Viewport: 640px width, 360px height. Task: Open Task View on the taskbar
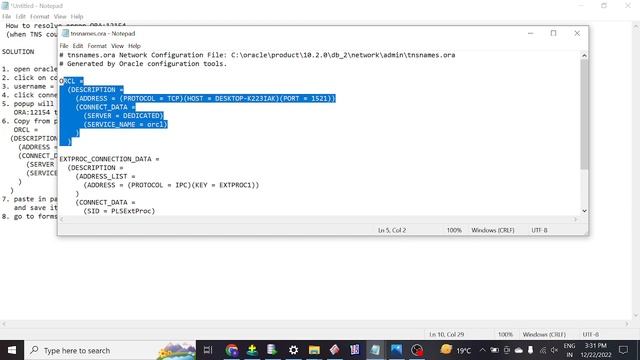click(x=208, y=350)
